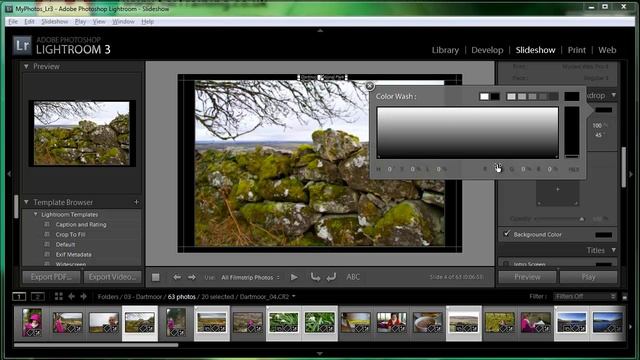The width and height of the screenshot is (640, 360).
Task: Click the vertical brightness bar in picker
Action: pyautogui.click(x=571, y=132)
